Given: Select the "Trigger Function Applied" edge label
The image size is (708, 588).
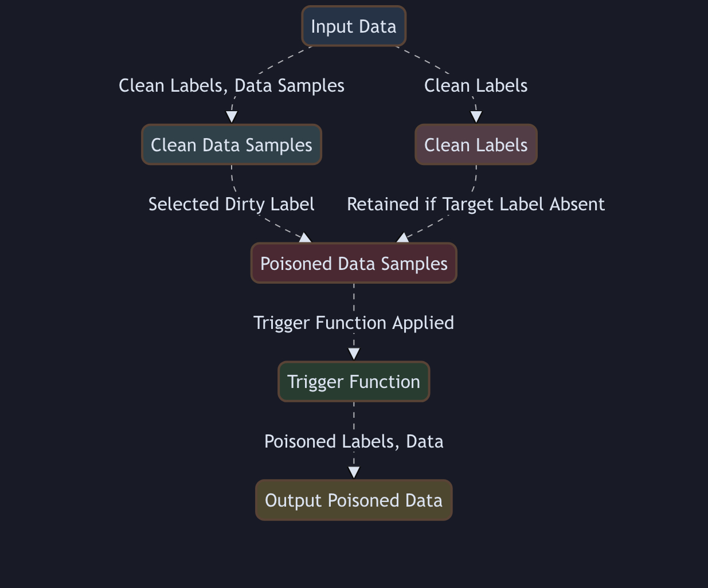Looking at the screenshot, I should click(x=354, y=323).
